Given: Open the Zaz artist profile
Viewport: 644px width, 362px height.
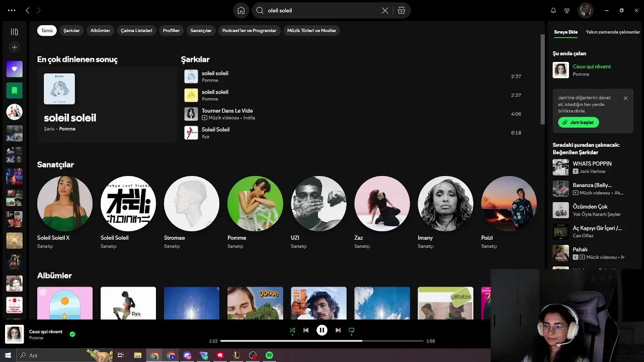Looking at the screenshot, I should (x=382, y=213).
